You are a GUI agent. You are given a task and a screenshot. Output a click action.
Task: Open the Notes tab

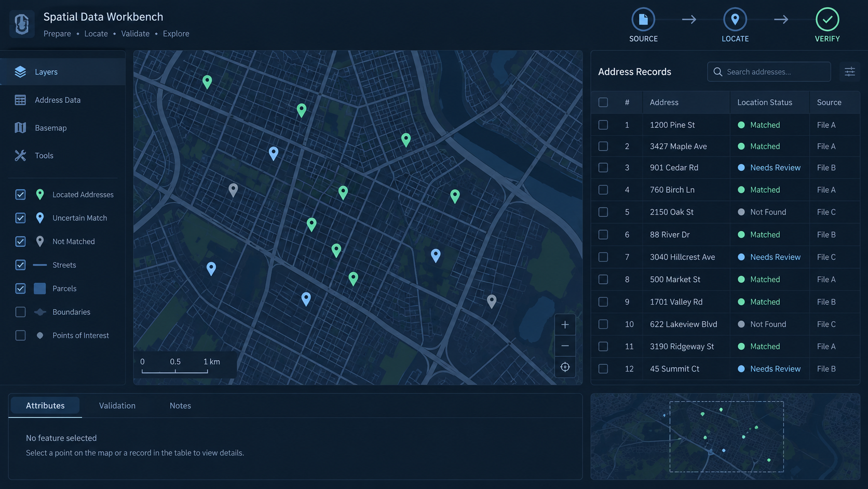point(180,405)
